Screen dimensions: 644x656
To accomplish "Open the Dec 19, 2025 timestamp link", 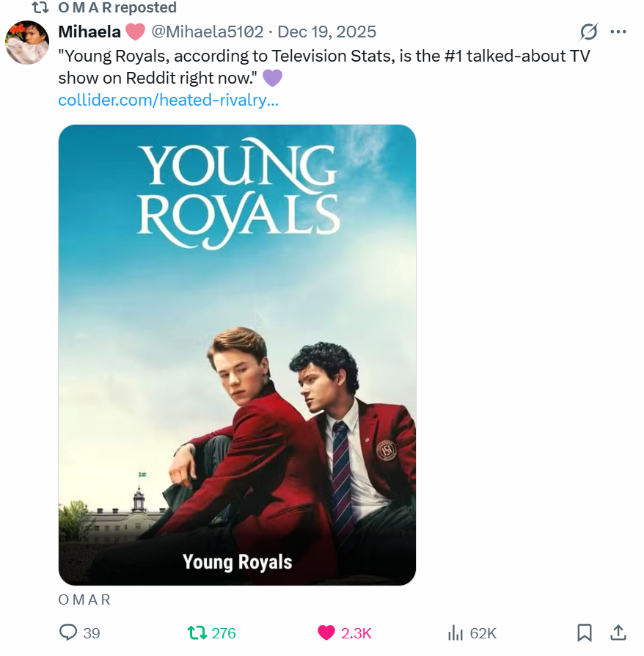I will coord(327,32).
